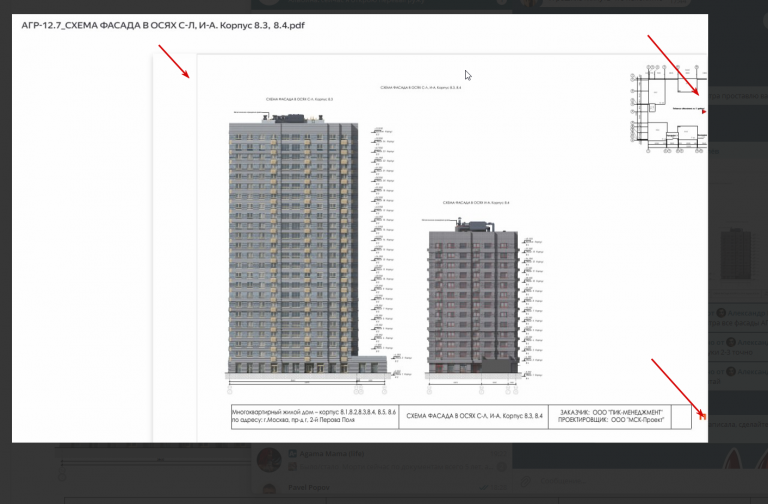Open the Pavel Popov chat
This screenshot has width=768, height=504.
tap(382, 488)
